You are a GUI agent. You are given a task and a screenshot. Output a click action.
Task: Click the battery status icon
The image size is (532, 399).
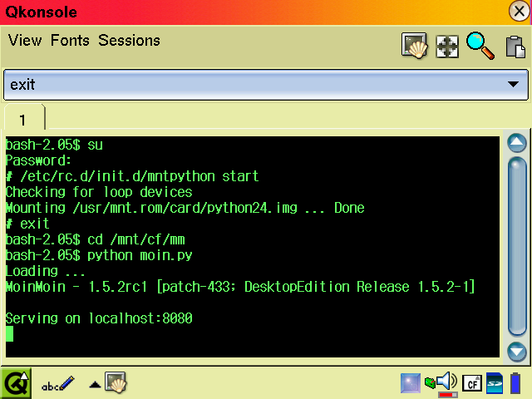point(516,383)
